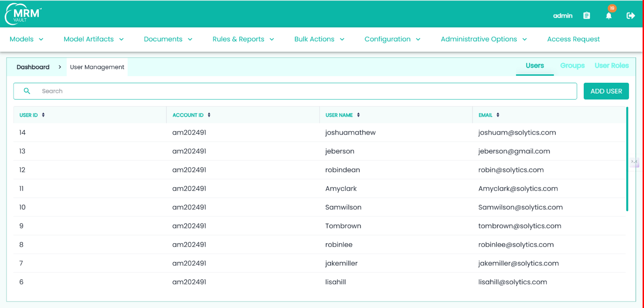
Task: Click the logout icon
Action: (x=630, y=15)
